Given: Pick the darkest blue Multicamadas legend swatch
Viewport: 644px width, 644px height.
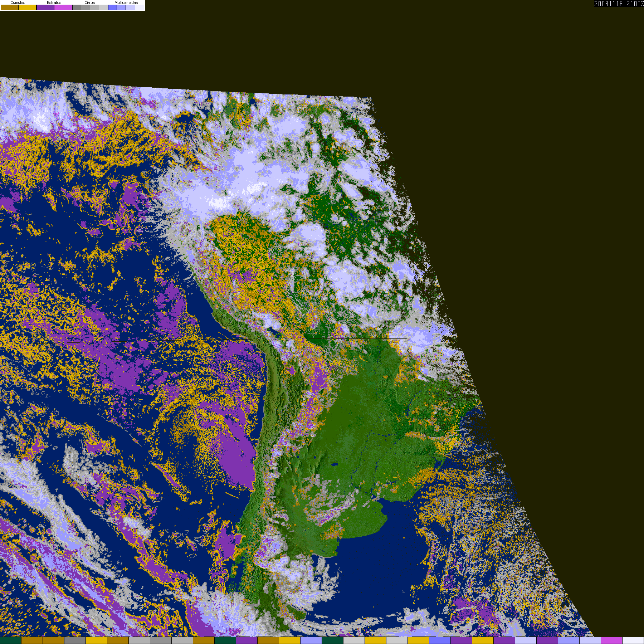Looking at the screenshot, I should click(112, 8).
